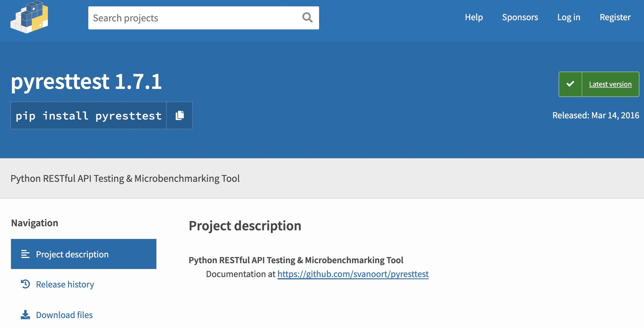Open Release history from navigation
Viewport: 644px width, 329px height.
click(65, 284)
